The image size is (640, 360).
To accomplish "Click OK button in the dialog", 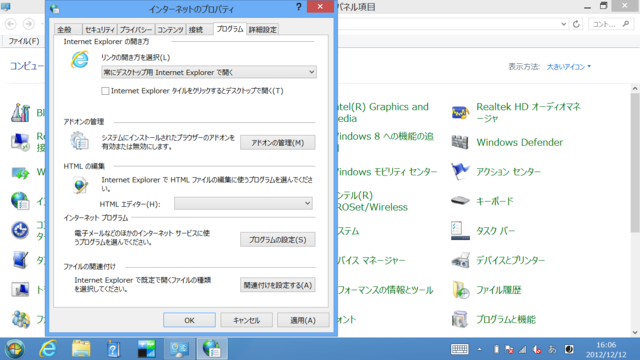I will 189,320.
